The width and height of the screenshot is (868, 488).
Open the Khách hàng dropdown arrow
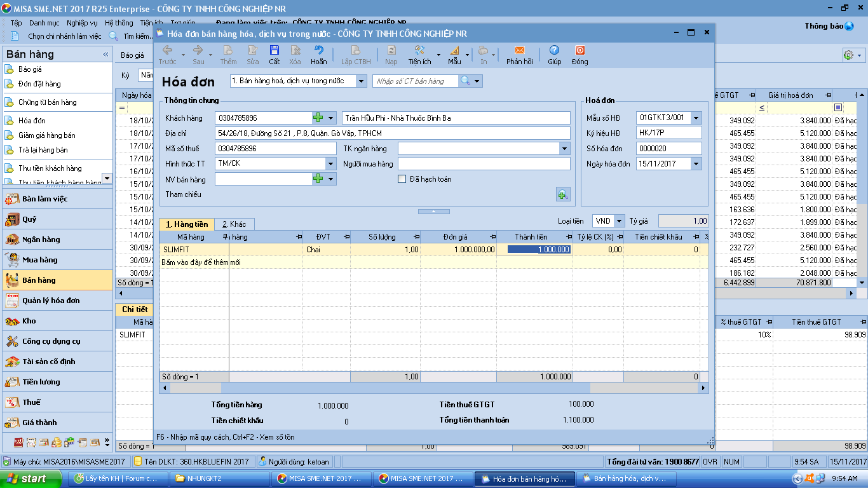330,118
